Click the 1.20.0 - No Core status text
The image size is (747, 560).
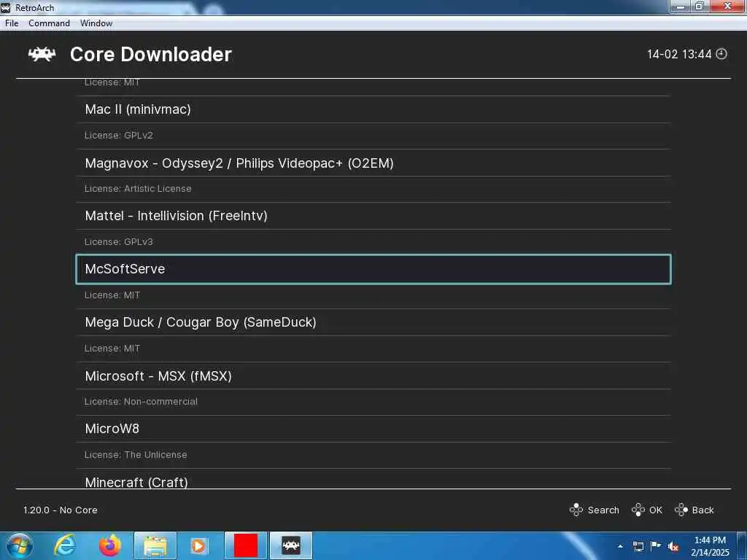(61, 510)
